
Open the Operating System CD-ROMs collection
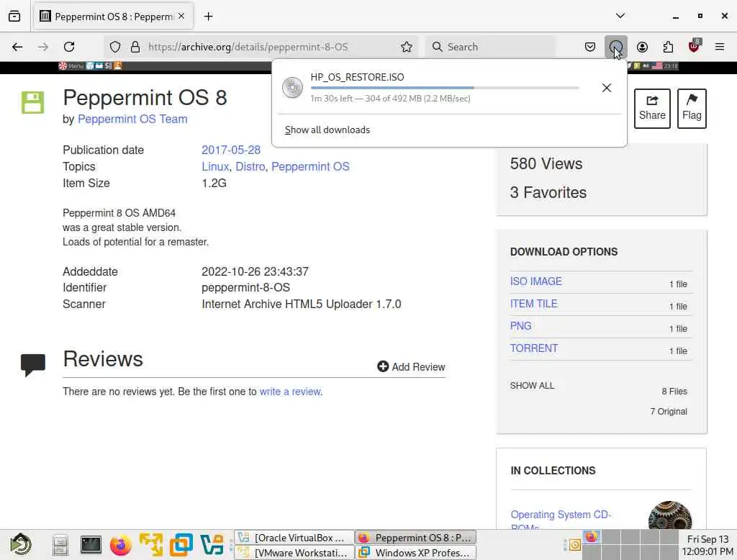pos(560,520)
